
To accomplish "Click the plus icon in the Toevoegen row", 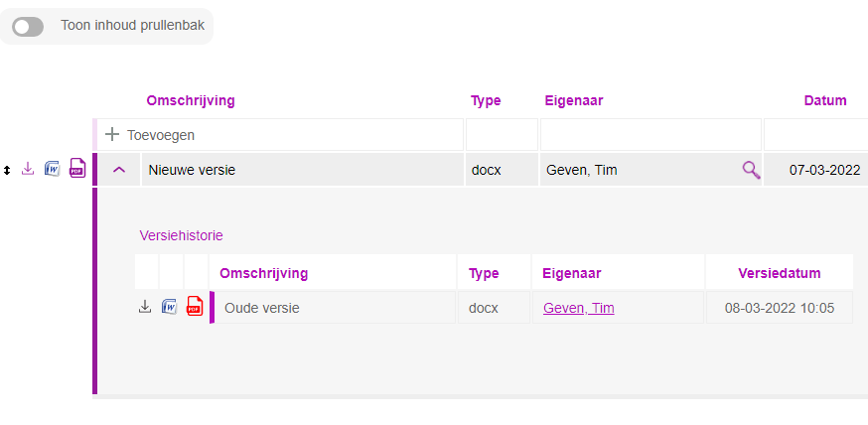I will pos(112,134).
